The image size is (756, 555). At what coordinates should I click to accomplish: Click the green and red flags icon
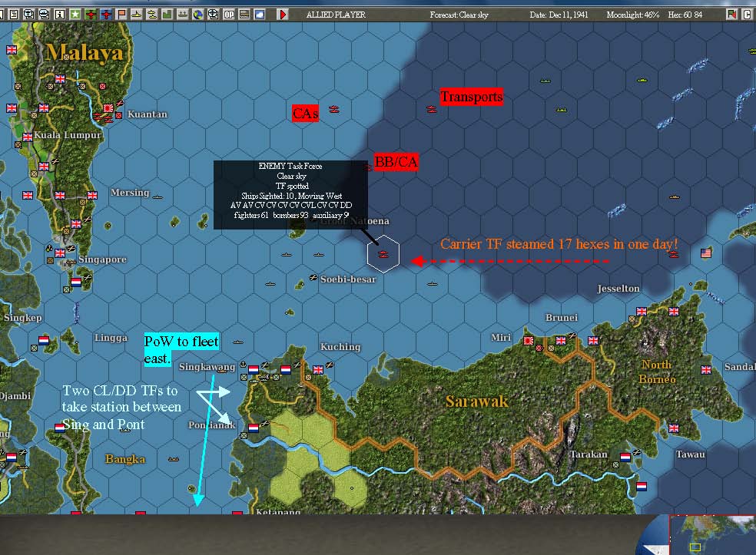pos(732,15)
